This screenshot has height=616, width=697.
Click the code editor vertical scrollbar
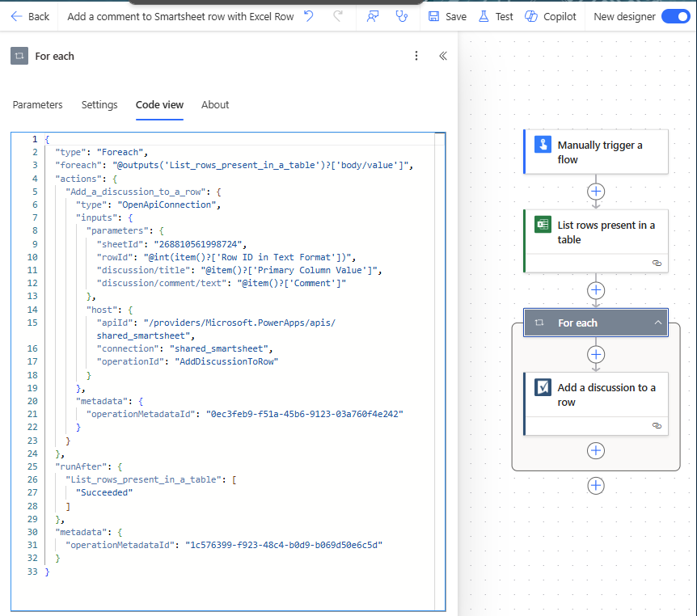440,371
